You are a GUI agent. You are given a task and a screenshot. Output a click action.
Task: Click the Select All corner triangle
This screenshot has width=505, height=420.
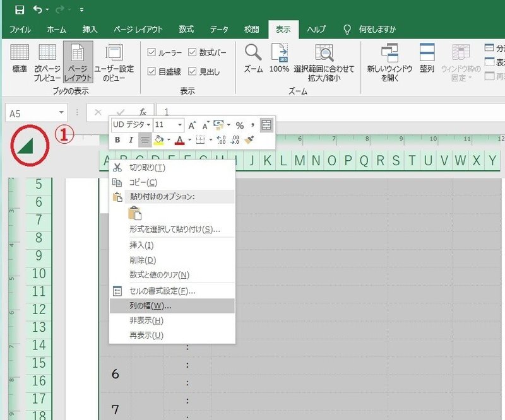[25, 146]
